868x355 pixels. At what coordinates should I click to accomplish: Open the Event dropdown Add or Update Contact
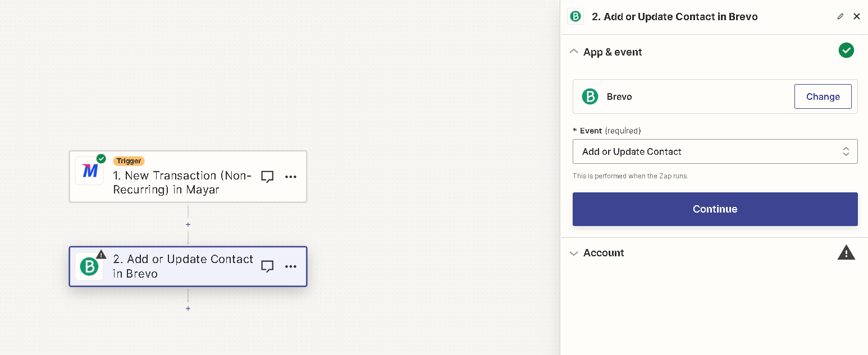pos(715,151)
